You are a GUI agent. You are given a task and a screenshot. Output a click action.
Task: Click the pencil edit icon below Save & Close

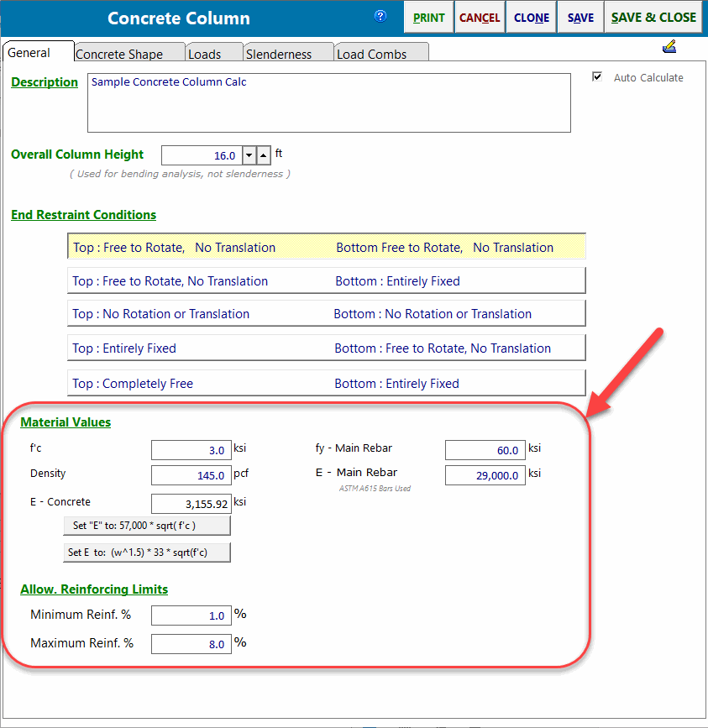tap(669, 47)
